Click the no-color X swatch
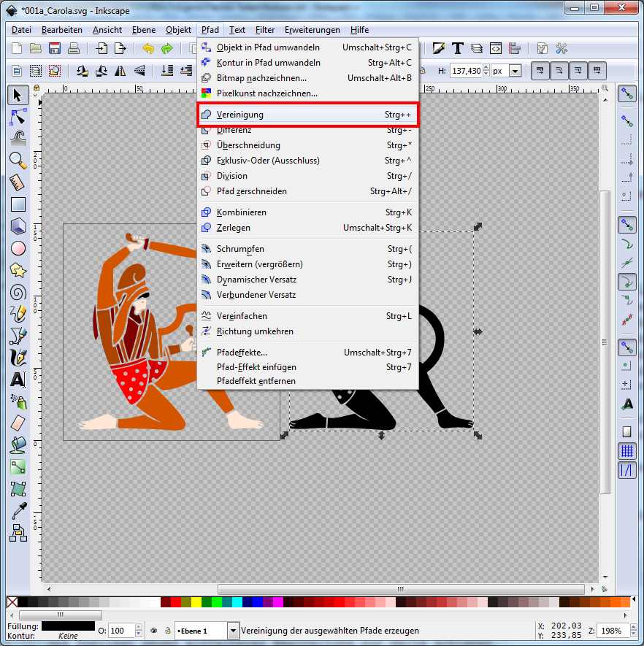Viewport: 644px width, 646px height. click(x=12, y=602)
